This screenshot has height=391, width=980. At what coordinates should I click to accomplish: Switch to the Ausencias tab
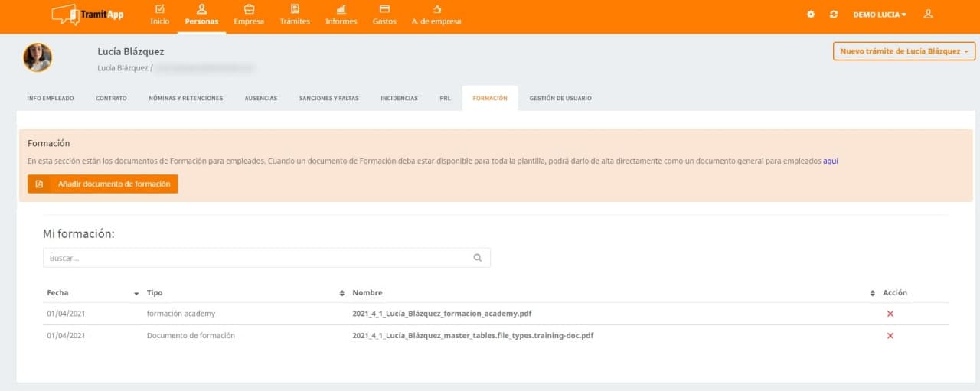click(x=260, y=98)
